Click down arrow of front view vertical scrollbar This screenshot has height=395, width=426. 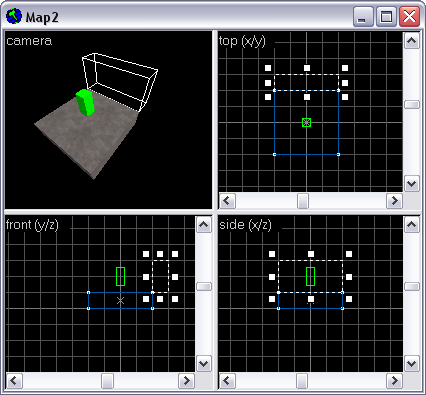pyautogui.click(x=204, y=364)
